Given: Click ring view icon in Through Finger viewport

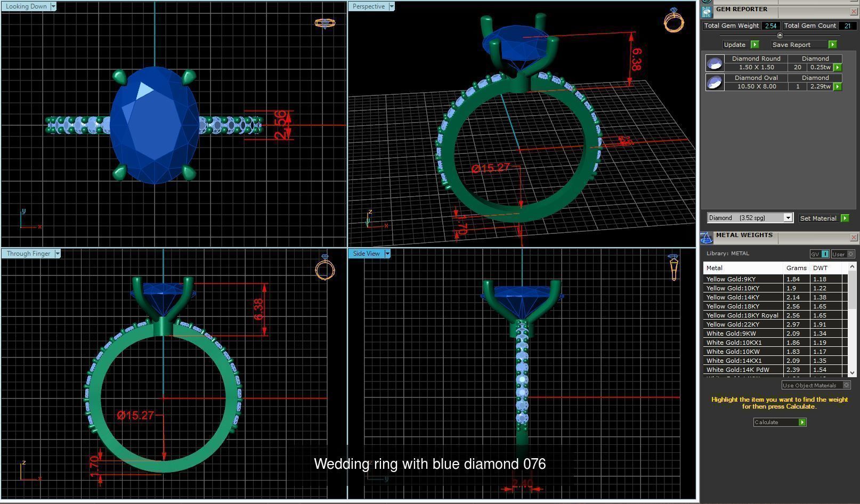Looking at the screenshot, I should [x=325, y=267].
